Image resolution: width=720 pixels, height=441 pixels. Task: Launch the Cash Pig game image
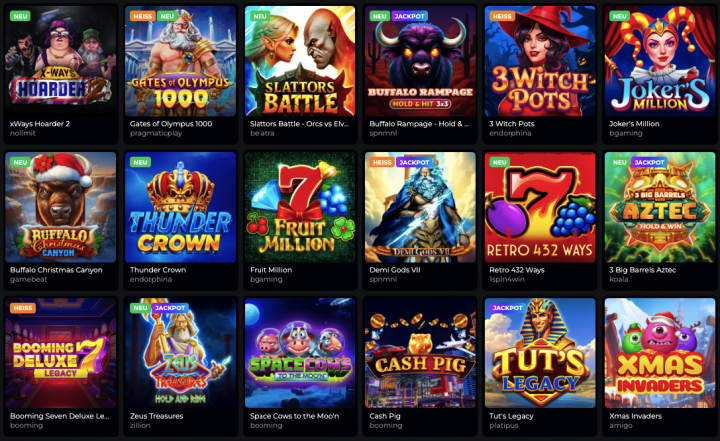click(420, 353)
